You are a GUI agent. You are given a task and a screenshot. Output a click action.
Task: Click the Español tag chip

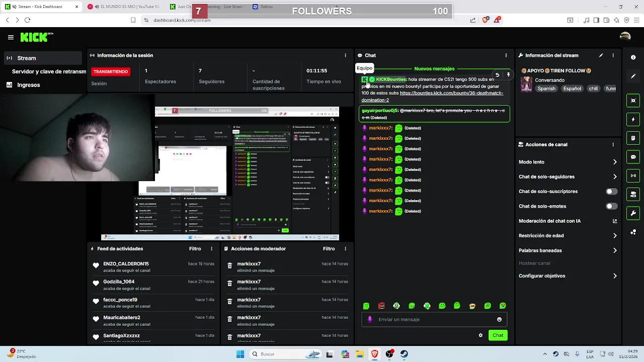pos(572,88)
